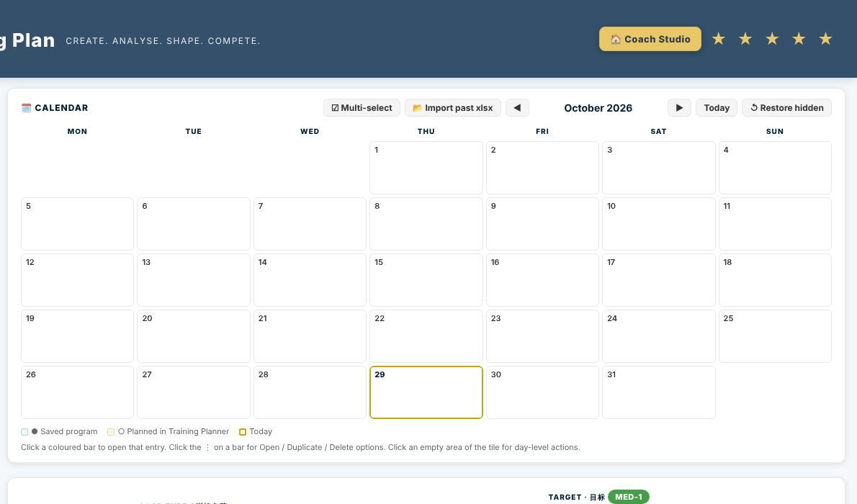Go to next month arrow

(x=679, y=108)
